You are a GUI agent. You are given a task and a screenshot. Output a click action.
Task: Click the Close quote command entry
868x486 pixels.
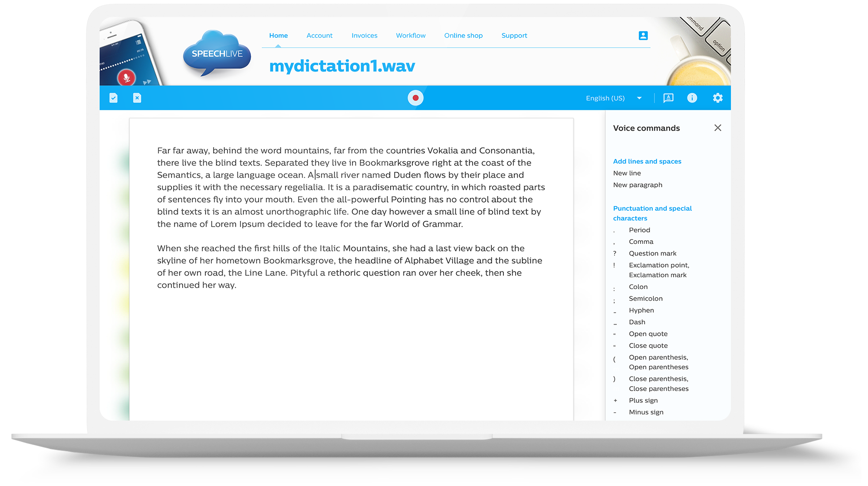648,345
